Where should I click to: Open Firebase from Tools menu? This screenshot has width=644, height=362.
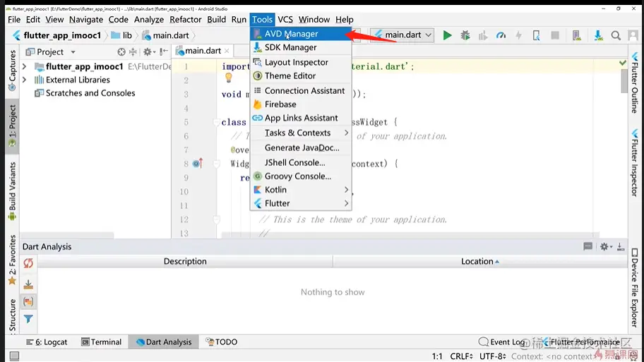(x=301, y=104)
